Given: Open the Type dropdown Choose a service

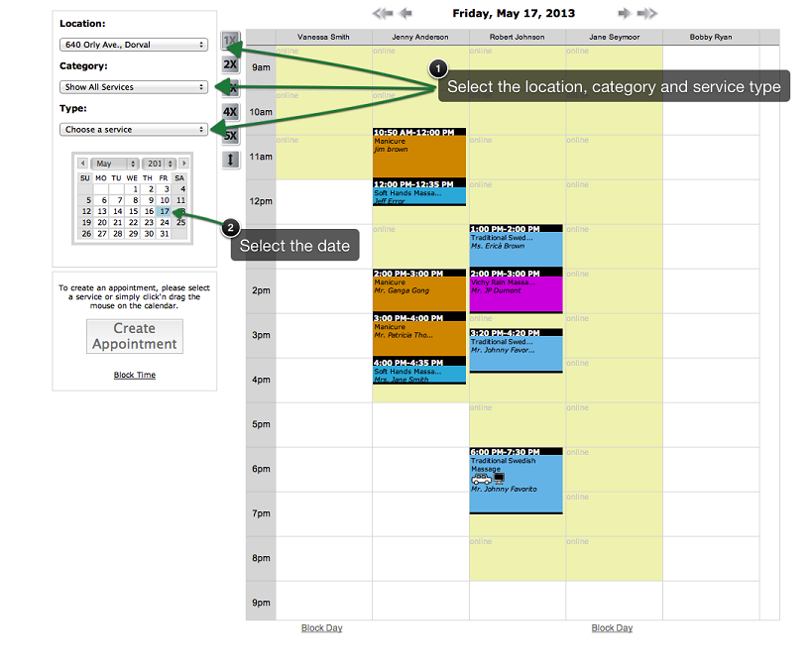Looking at the screenshot, I should point(134,130).
